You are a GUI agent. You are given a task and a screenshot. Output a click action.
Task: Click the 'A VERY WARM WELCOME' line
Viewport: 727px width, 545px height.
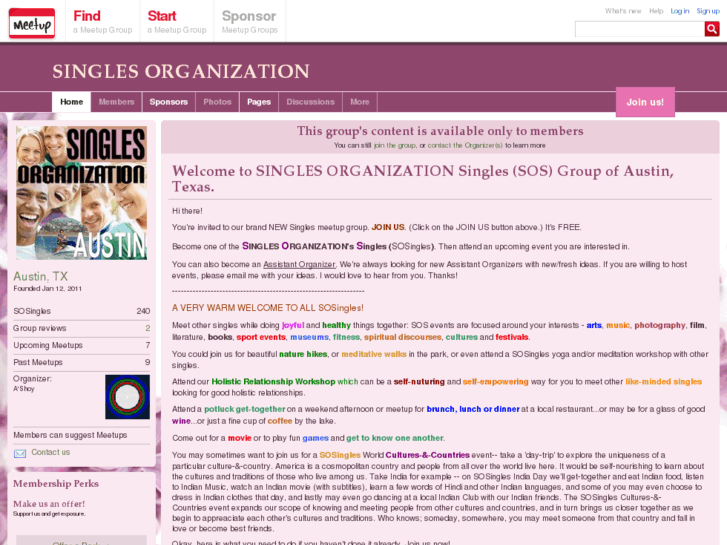(268, 308)
